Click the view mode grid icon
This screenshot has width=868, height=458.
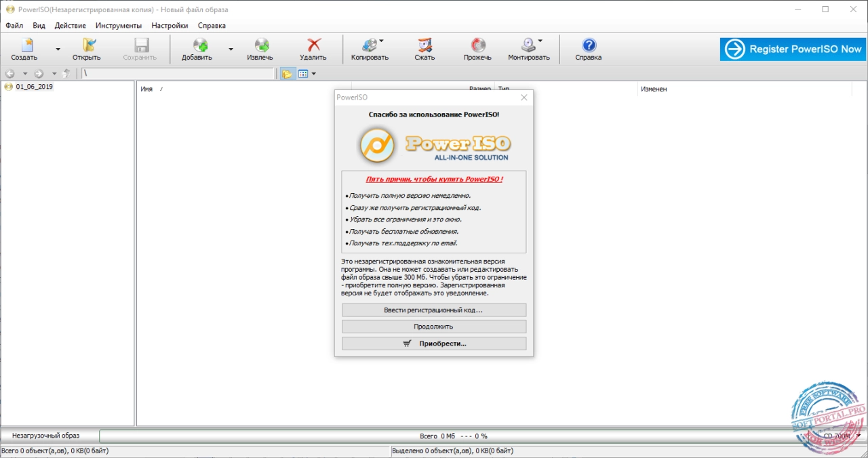coord(303,74)
